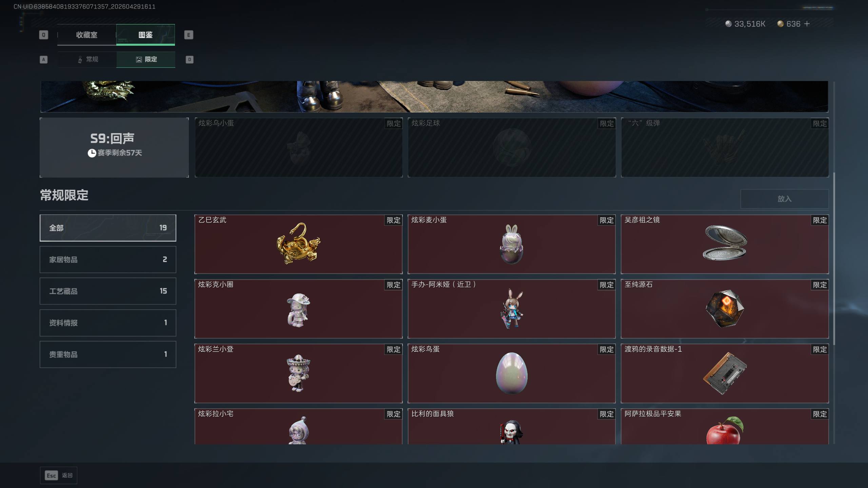Select the 至纯源石 crystal icon
Screen dimensions: 868x488
click(725, 308)
